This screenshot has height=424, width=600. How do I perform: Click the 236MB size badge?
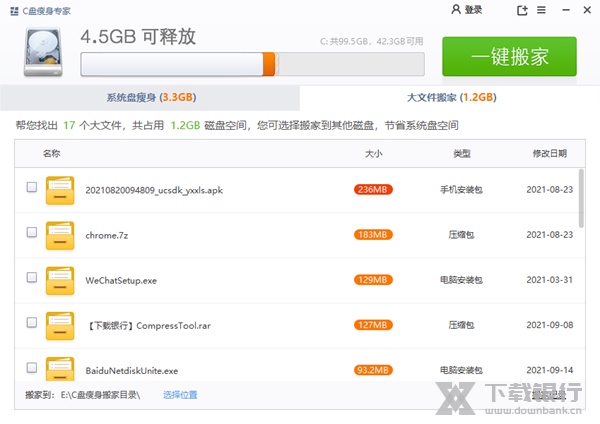point(373,190)
